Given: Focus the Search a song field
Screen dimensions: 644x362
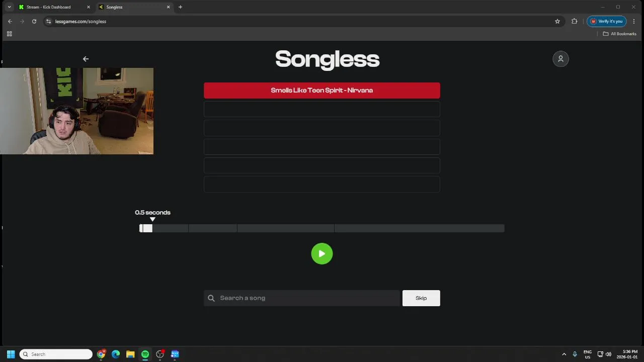Looking at the screenshot, I should (x=302, y=298).
